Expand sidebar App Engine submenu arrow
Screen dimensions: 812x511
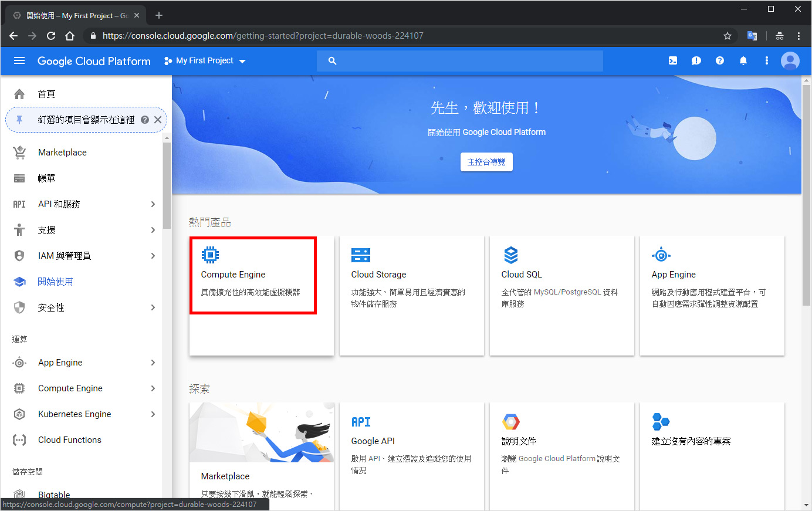pyautogui.click(x=153, y=363)
